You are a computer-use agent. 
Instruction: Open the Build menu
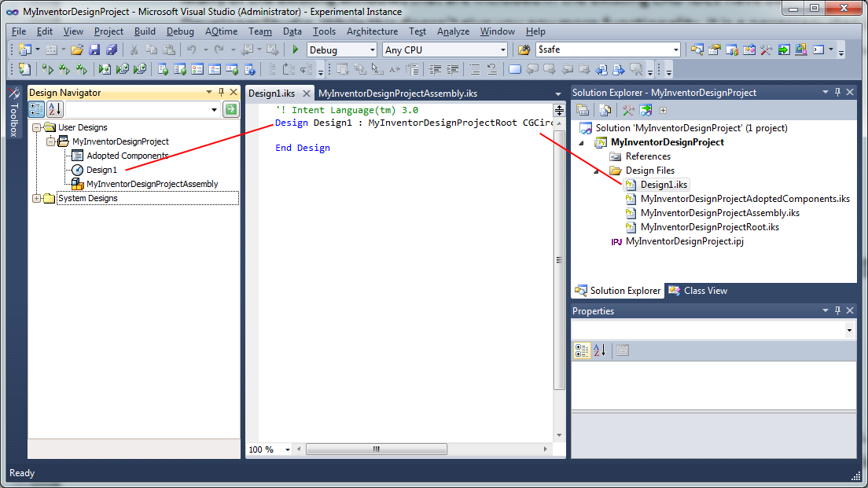[145, 31]
